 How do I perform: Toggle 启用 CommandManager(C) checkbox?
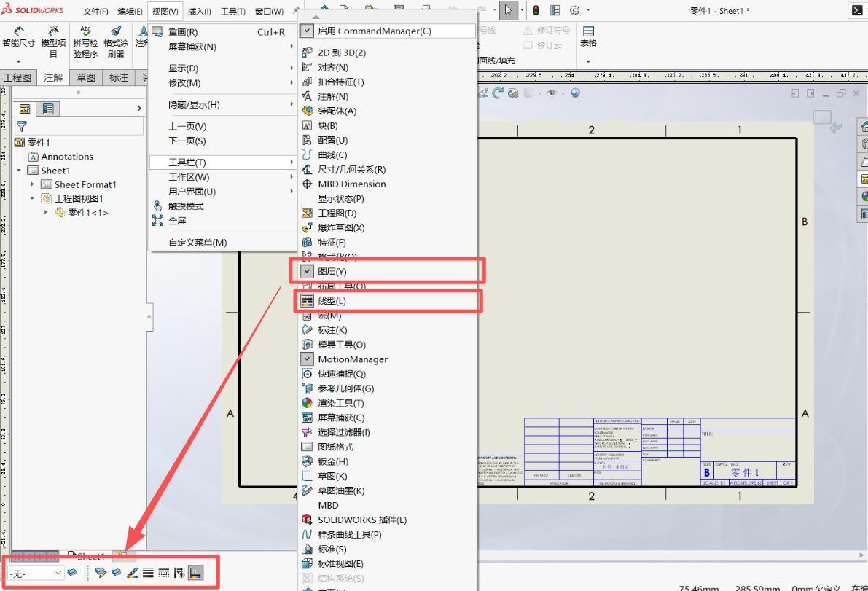pyautogui.click(x=307, y=31)
